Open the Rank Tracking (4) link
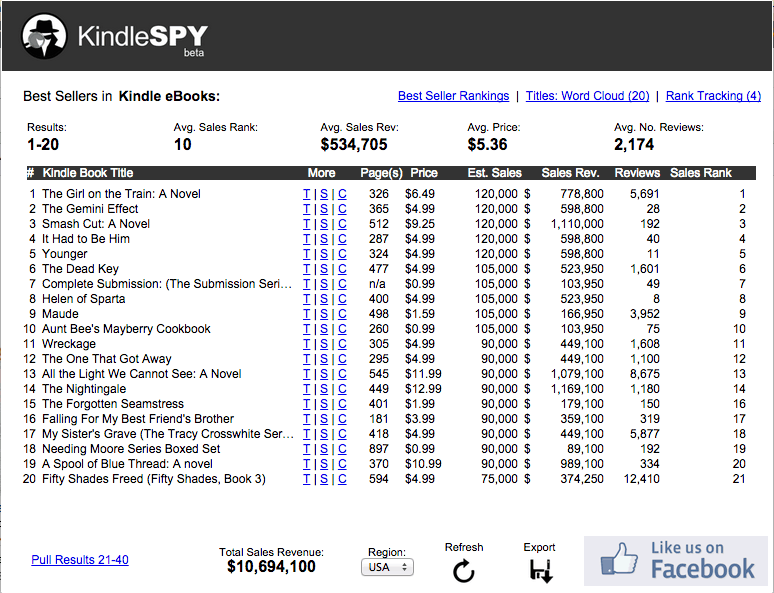 pos(713,96)
